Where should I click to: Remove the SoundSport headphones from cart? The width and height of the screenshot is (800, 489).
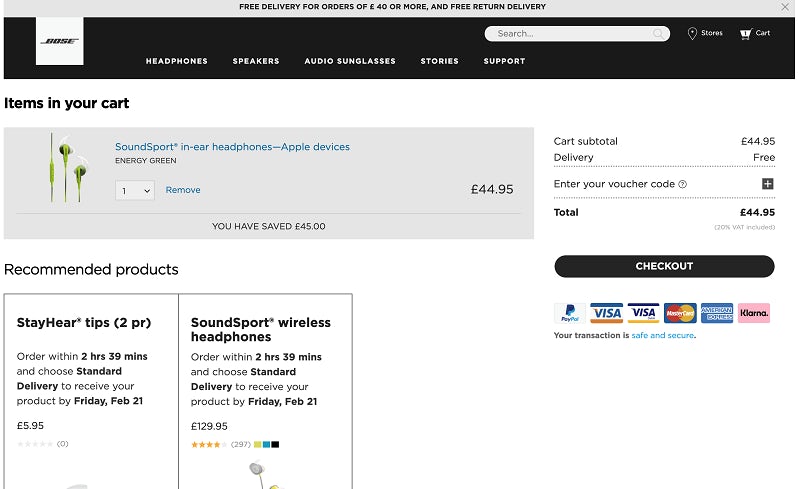183,190
